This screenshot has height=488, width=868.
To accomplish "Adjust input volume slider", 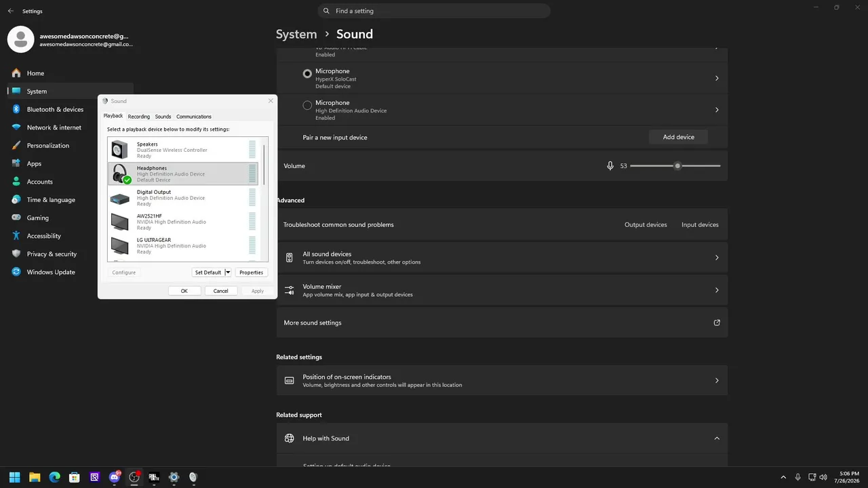I will click(x=675, y=166).
